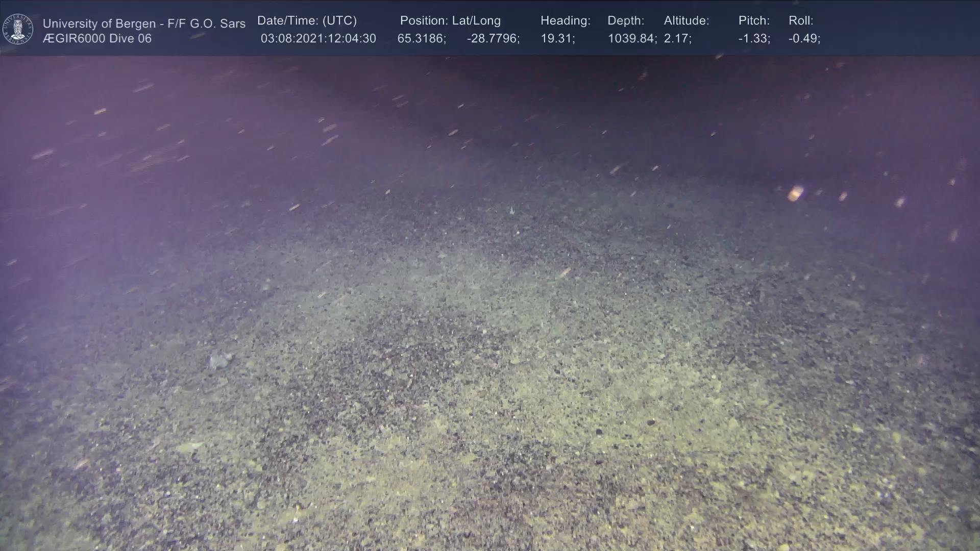The image size is (980, 551).
Task: Select the timestamp 03:08:2021:12:04:30
Action: [x=318, y=39]
